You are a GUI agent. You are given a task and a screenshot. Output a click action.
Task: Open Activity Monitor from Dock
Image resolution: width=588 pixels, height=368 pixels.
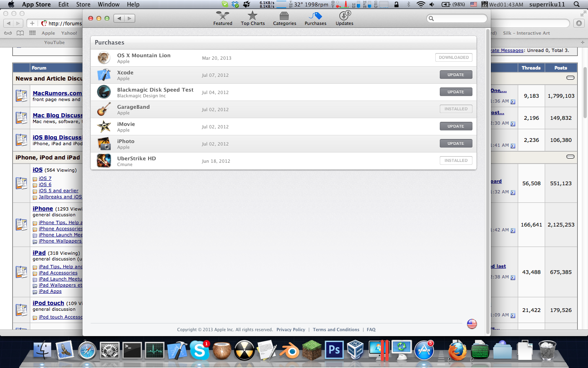[x=155, y=350]
